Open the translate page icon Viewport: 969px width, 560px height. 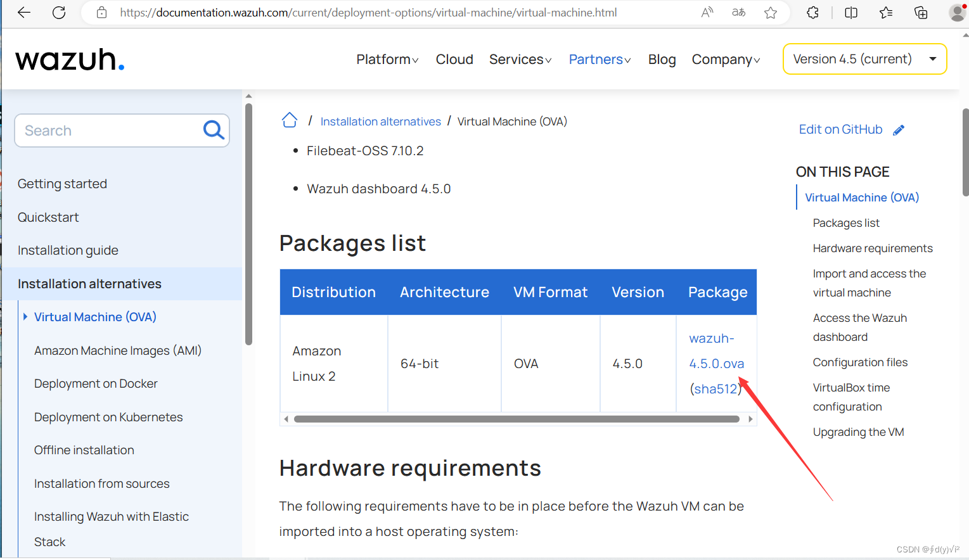[738, 13]
